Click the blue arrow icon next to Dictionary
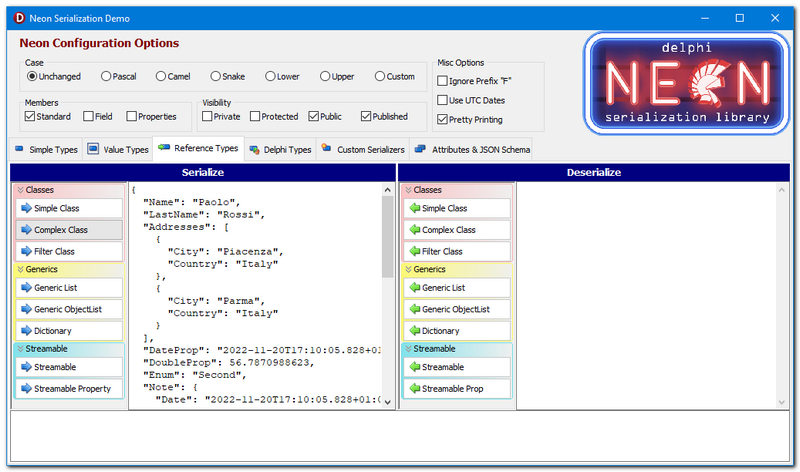 [27, 331]
